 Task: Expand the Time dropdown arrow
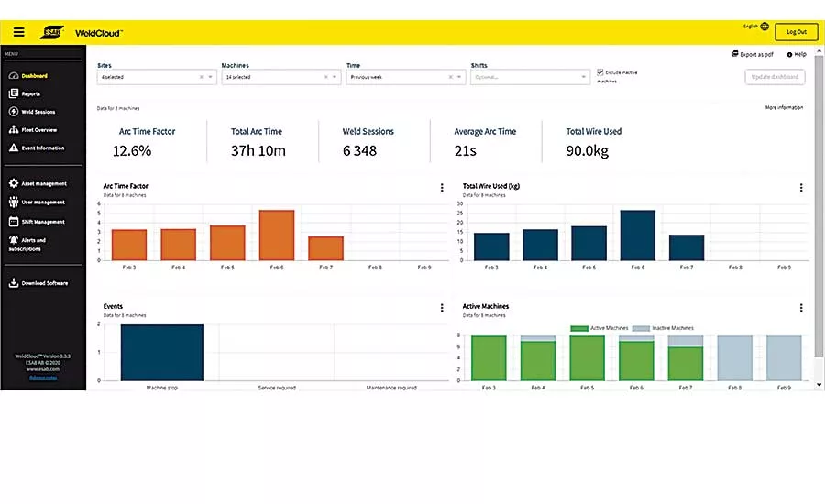pos(459,77)
